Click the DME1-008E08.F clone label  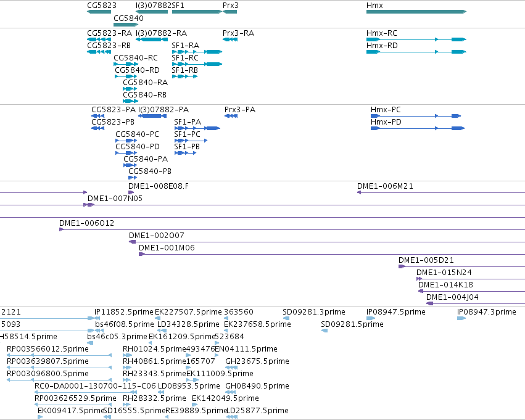point(159,186)
